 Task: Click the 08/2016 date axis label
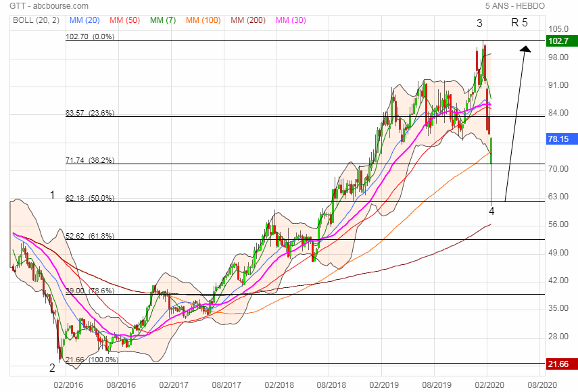point(121,385)
